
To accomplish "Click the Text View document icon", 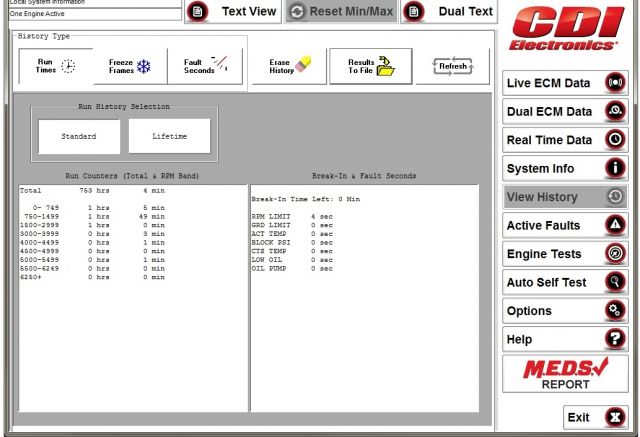I will (x=198, y=11).
